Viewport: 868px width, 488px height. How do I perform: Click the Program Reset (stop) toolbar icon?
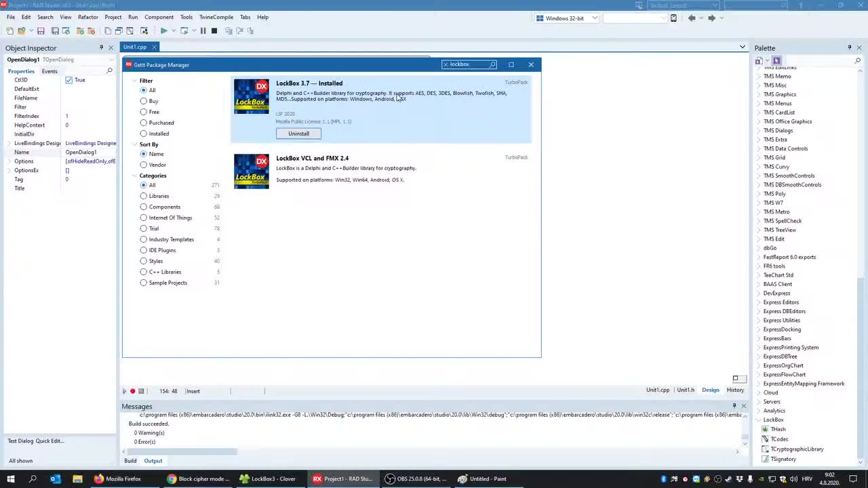[x=214, y=30]
